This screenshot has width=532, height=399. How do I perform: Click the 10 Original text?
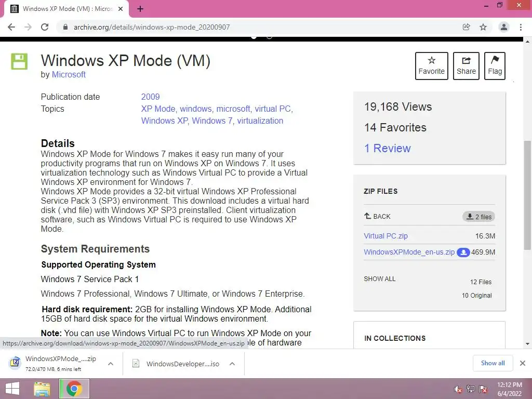pos(477,296)
